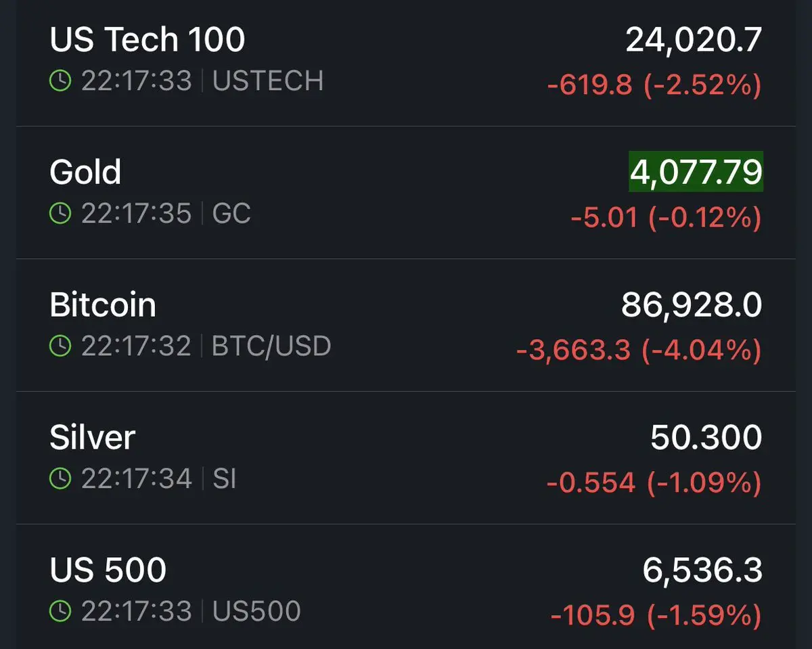This screenshot has width=812, height=649.
Task: Select the Bitcoin watchlist entry
Action: (x=103, y=305)
